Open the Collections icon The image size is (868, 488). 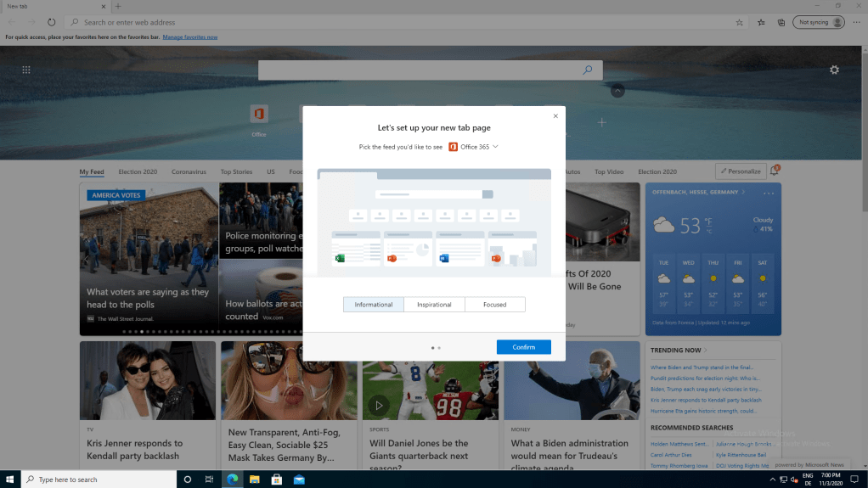[x=781, y=22]
